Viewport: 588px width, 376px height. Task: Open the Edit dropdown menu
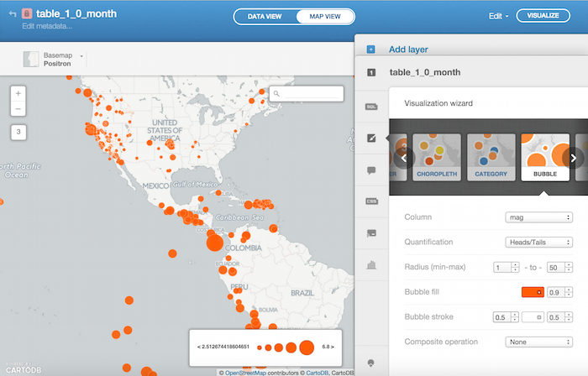coord(498,16)
